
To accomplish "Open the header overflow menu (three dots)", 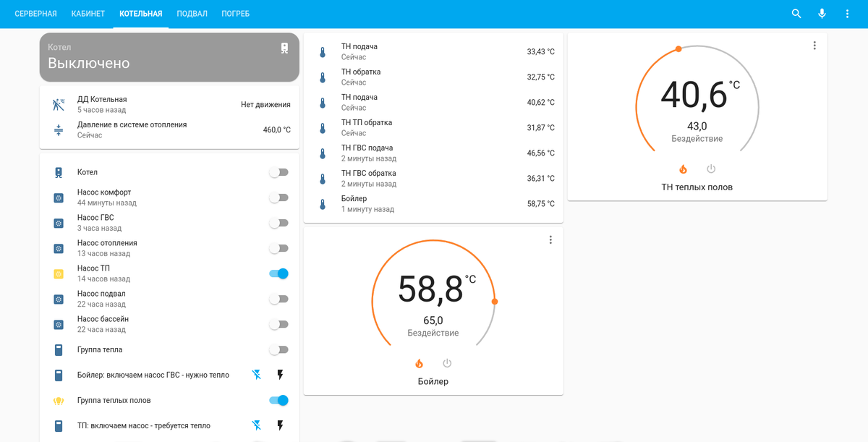I will coord(847,14).
